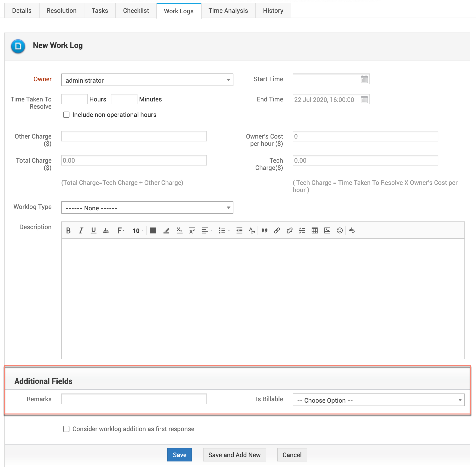Click the blockquote icon in toolbar
This screenshot has height=467, width=476.
point(264,231)
